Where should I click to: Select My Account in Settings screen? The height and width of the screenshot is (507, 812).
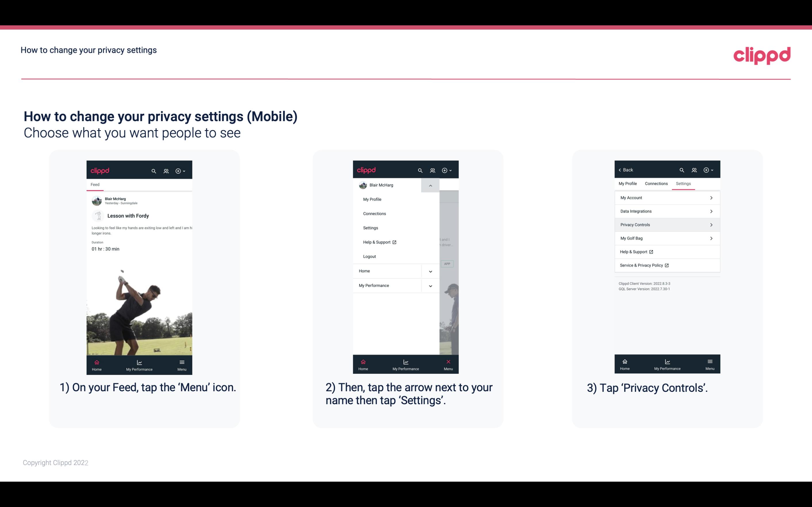666,197
